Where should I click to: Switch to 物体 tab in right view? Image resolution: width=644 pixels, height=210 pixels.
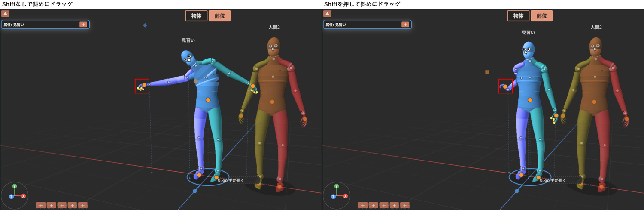click(x=518, y=16)
